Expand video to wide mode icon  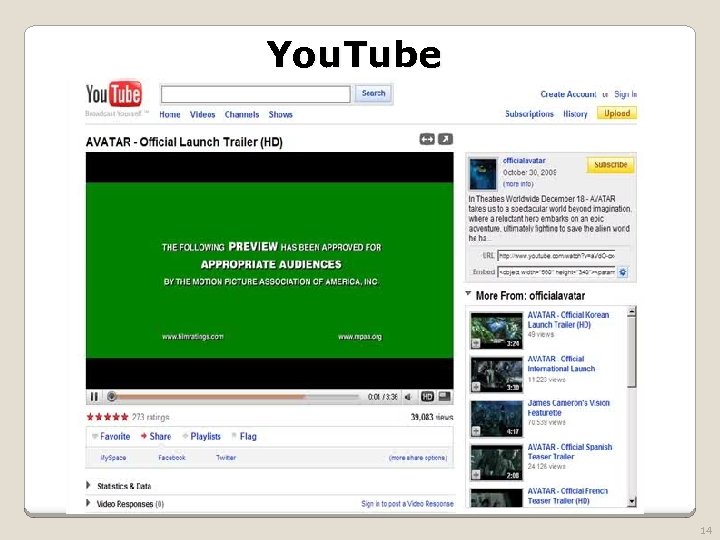coord(427,139)
